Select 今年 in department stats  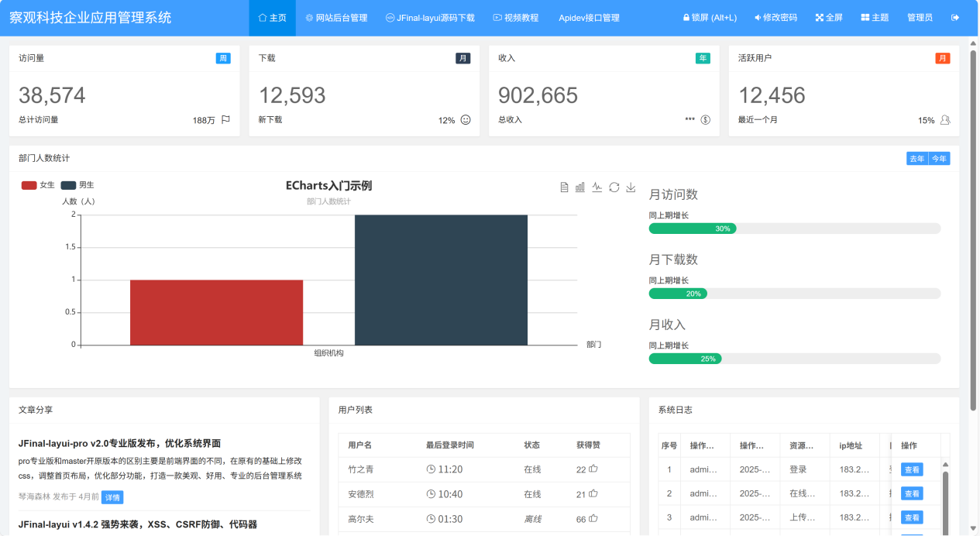click(x=939, y=158)
